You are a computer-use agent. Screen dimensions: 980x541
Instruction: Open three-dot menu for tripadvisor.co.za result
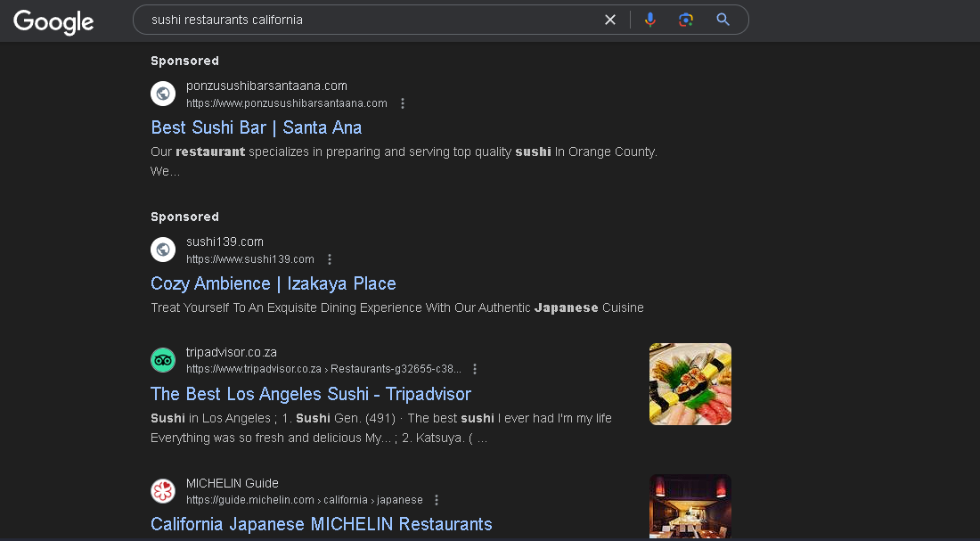click(x=475, y=369)
